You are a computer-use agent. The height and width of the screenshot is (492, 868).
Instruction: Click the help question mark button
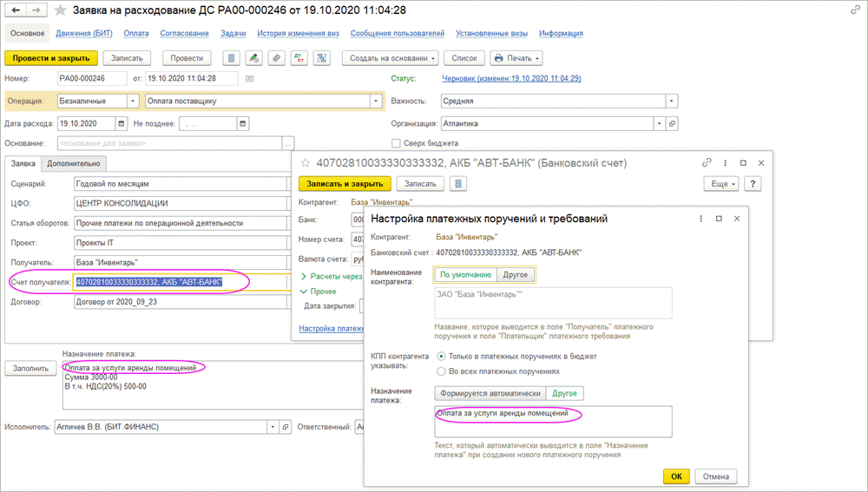coord(753,184)
